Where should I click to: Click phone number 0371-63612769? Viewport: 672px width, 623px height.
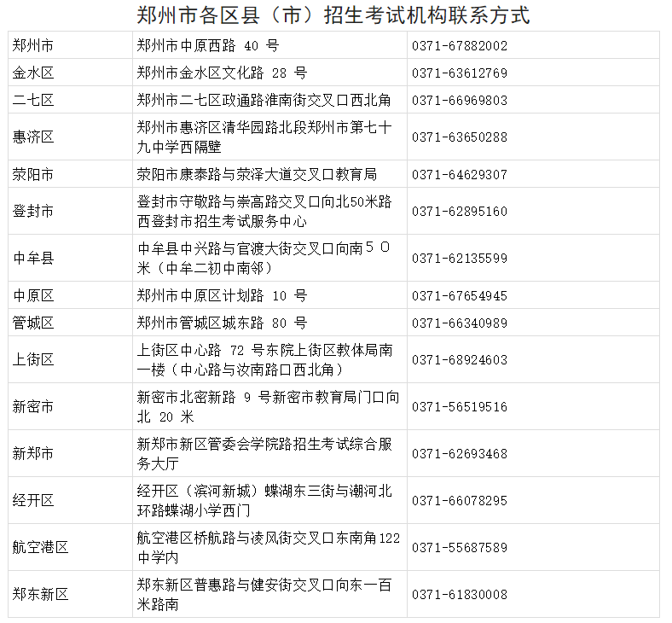(x=460, y=73)
